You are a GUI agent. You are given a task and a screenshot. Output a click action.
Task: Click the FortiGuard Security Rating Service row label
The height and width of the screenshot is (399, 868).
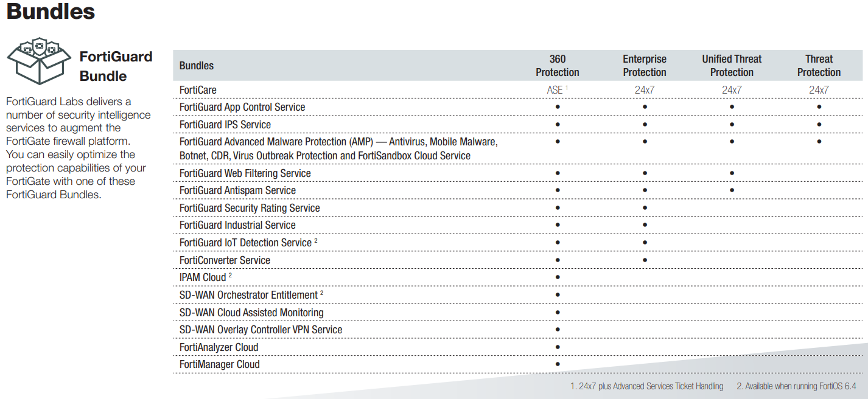pos(250,208)
